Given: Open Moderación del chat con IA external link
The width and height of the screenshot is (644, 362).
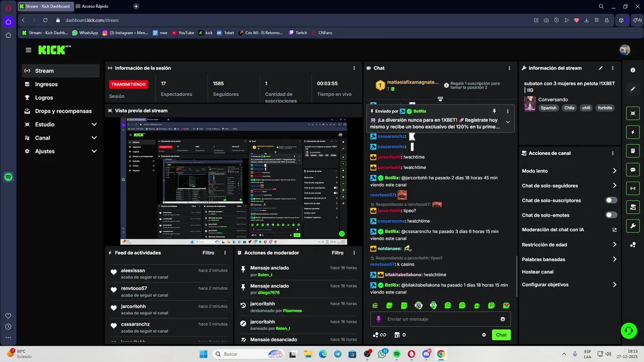Looking at the screenshot, I should (x=614, y=230).
